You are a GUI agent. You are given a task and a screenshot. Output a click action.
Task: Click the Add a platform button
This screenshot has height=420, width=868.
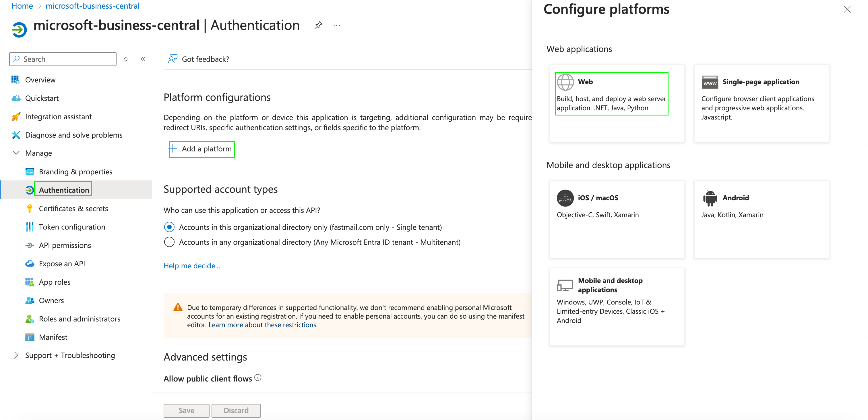click(x=201, y=149)
